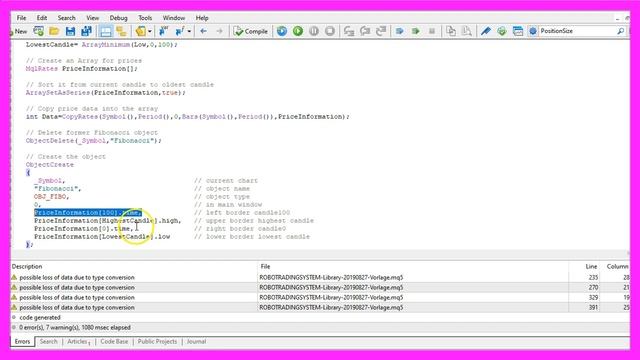The image size is (640, 360).
Task: Open the View menu
Action: point(93,18)
